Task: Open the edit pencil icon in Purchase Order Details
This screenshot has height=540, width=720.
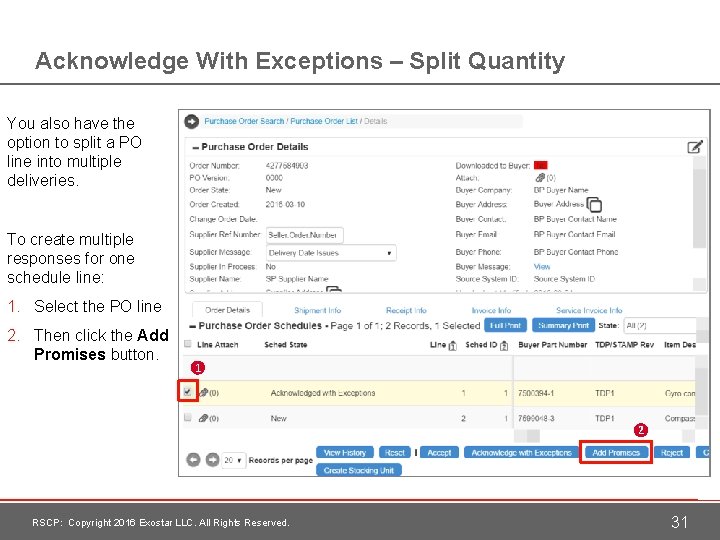Action: [x=695, y=147]
